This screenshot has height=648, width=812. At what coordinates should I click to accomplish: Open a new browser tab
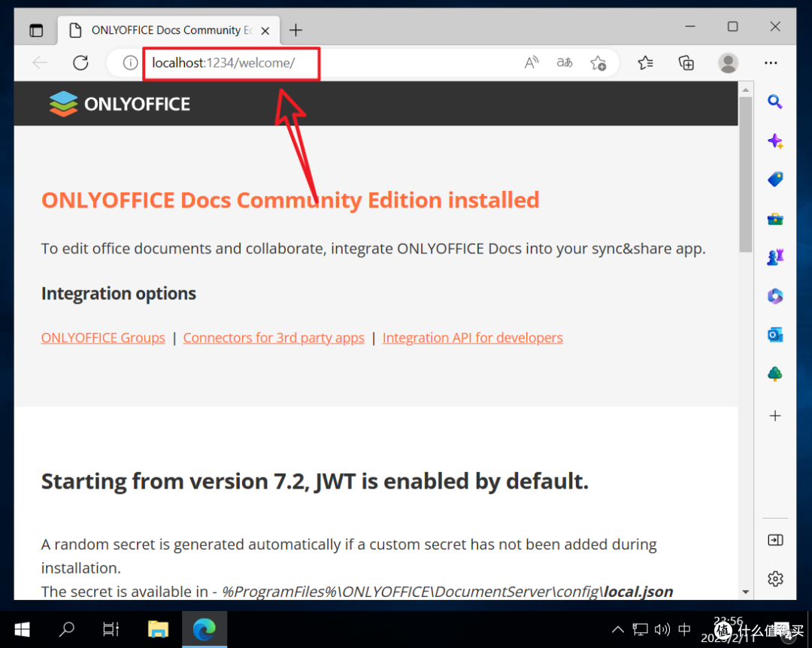pos(295,31)
